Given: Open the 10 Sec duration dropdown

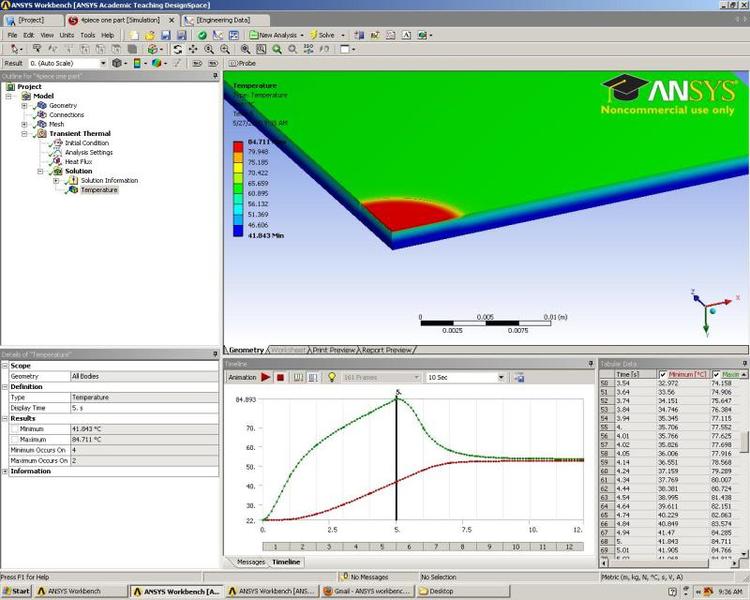Looking at the screenshot, I should point(501,378).
